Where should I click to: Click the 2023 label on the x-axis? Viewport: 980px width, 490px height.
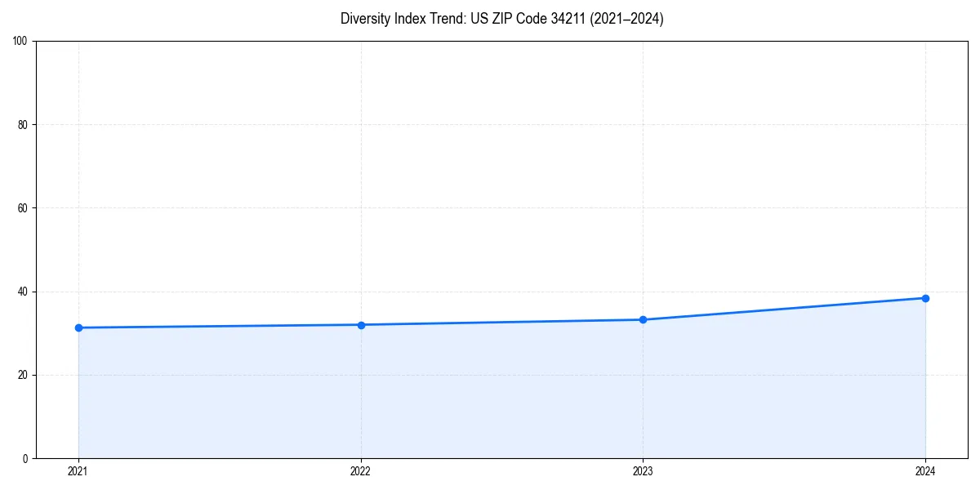tap(643, 471)
